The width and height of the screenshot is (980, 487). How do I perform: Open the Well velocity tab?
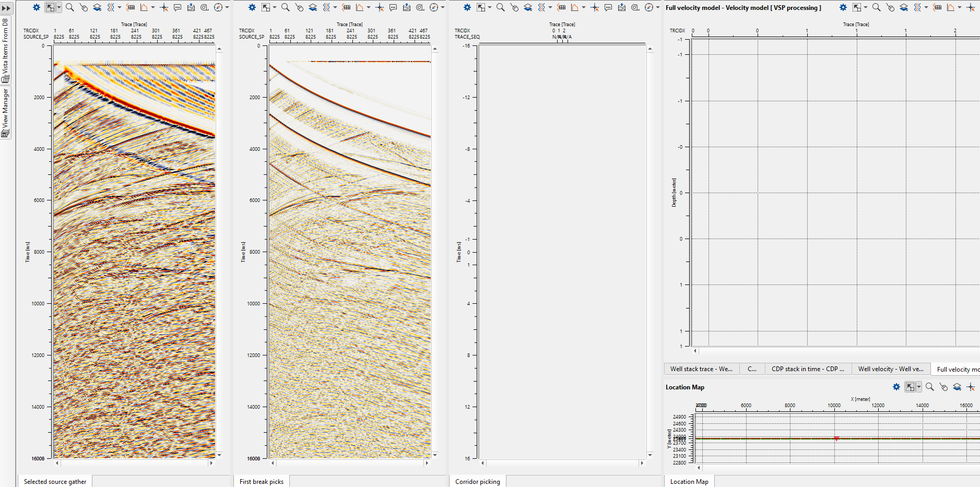(x=891, y=369)
